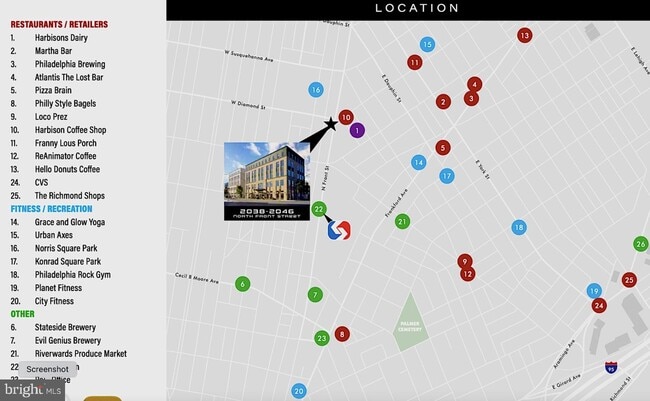Select red marker 13 on the map
This screenshot has height=401, width=650.
coord(524,35)
